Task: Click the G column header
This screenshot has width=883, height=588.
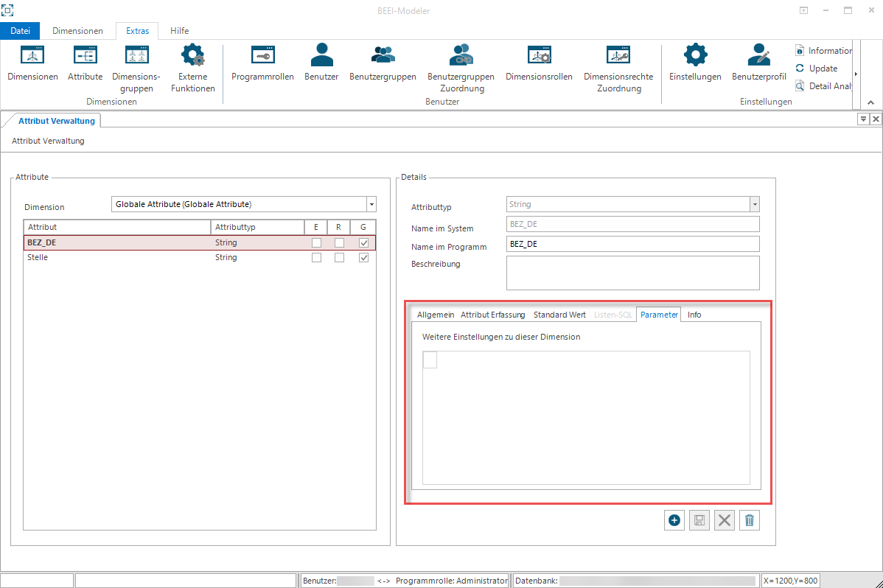Action: pyautogui.click(x=363, y=227)
